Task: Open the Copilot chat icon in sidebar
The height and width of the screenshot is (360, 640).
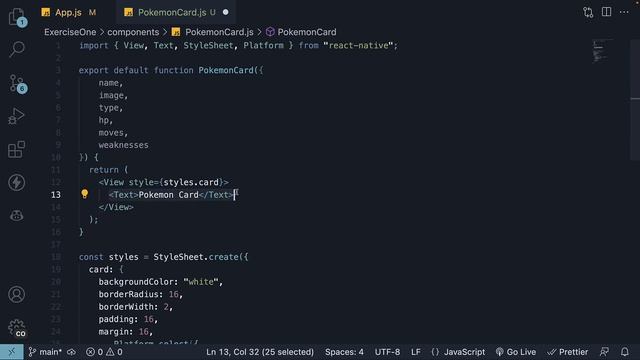Action: tap(17, 216)
